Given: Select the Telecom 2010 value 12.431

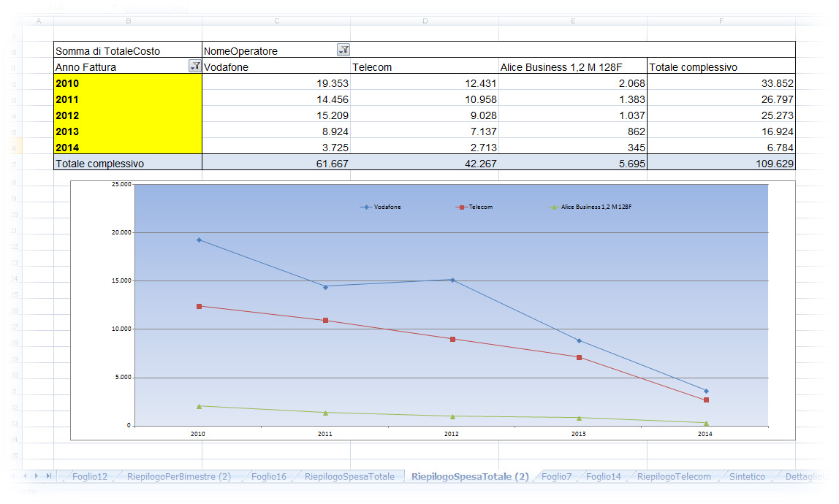Looking at the screenshot, I should (425, 83).
